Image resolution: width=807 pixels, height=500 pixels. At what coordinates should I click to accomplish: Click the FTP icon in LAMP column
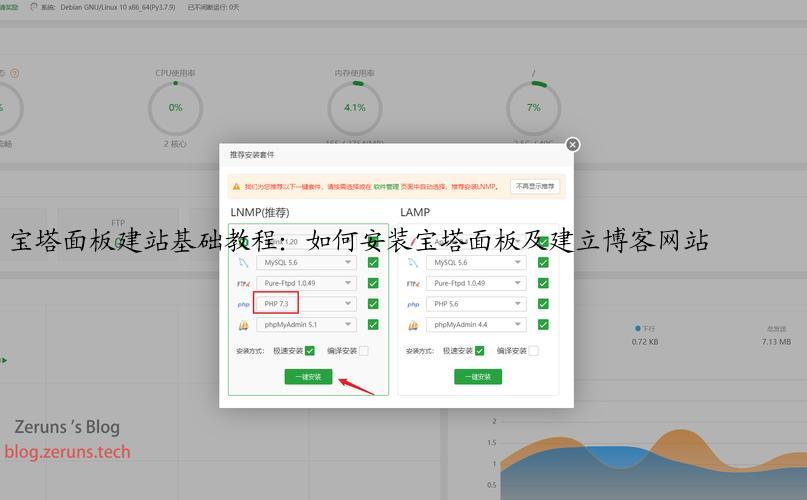[413, 283]
